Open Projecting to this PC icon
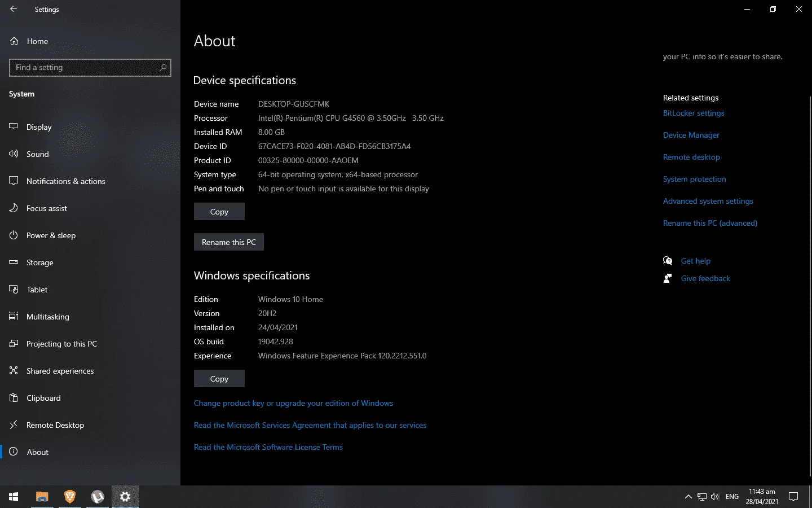The image size is (812, 508). (x=14, y=344)
